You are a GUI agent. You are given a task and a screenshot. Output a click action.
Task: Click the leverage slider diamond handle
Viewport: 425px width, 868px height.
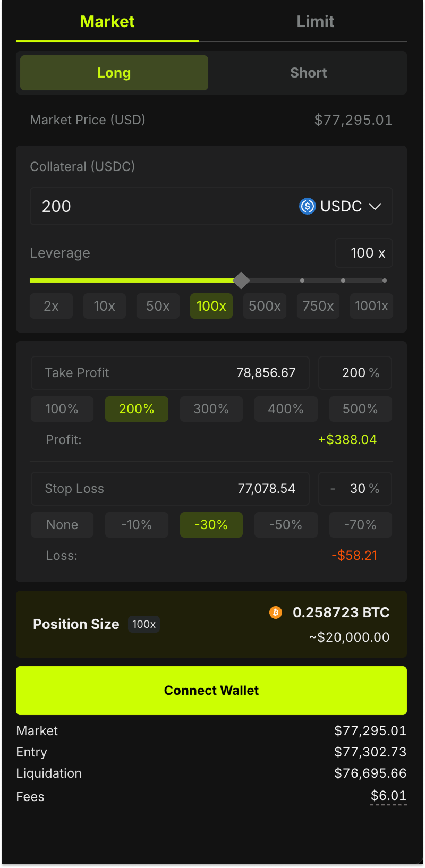click(242, 280)
